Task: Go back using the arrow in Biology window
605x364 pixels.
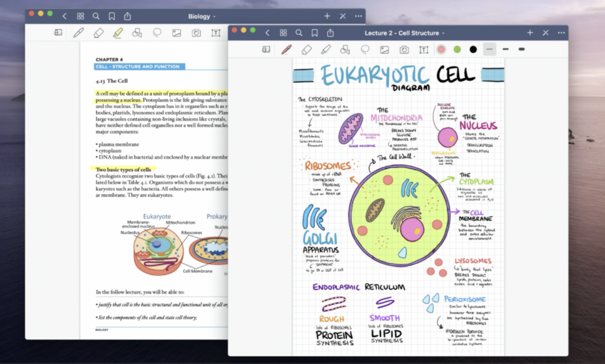Action: click(64, 16)
